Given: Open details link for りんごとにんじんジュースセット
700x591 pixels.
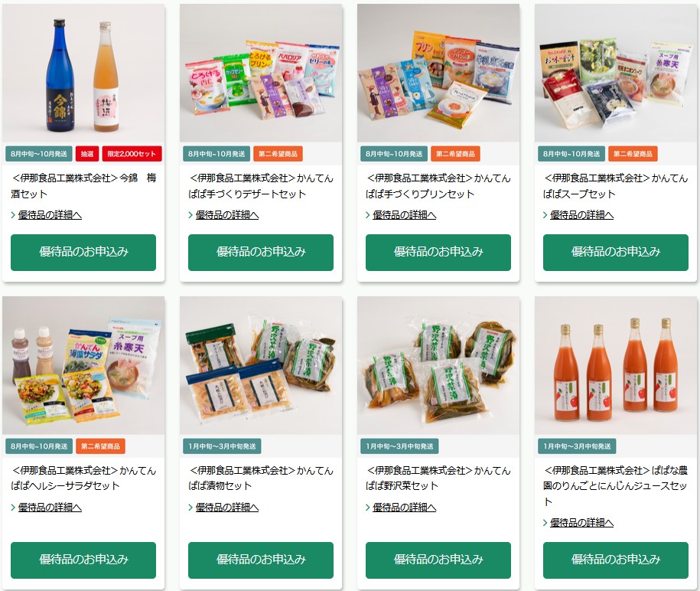Looking at the screenshot, I should pos(581,523).
